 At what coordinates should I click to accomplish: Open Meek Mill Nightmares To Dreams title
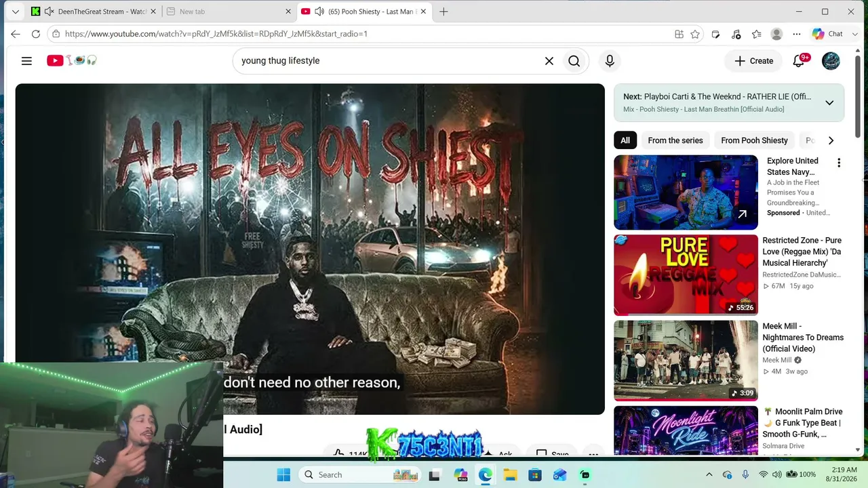click(x=803, y=338)
